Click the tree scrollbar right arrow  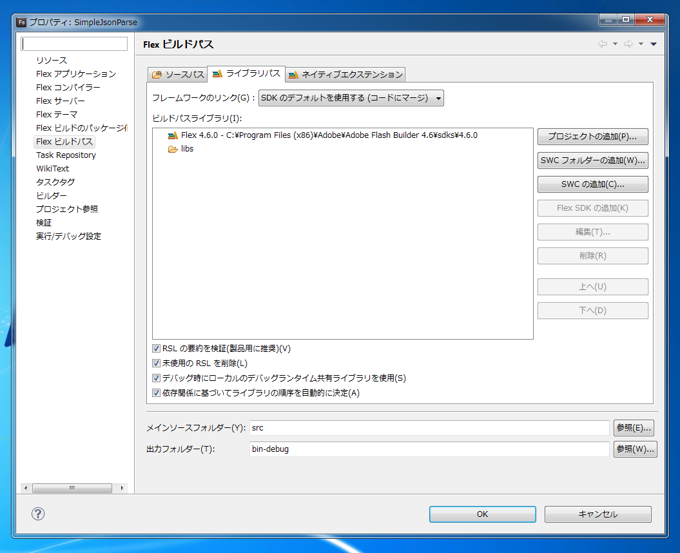(122, 488)
